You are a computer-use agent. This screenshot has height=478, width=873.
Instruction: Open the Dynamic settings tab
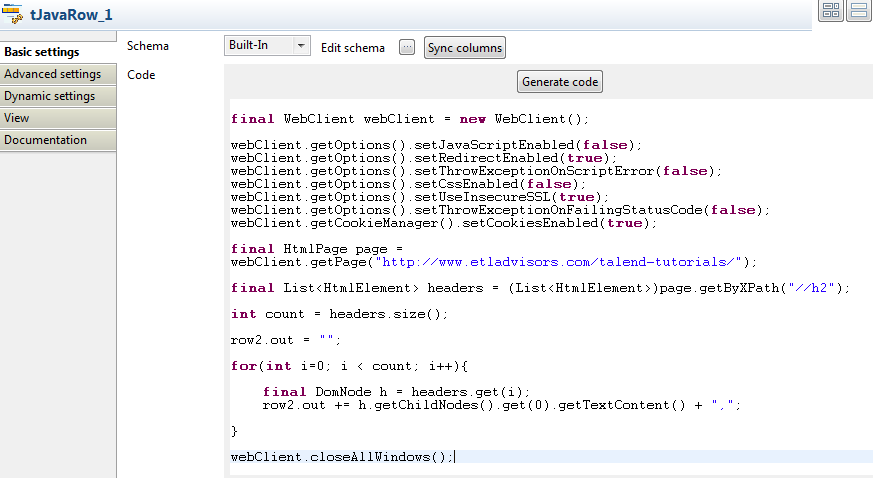pyautogui.click(x=58, y=96)
